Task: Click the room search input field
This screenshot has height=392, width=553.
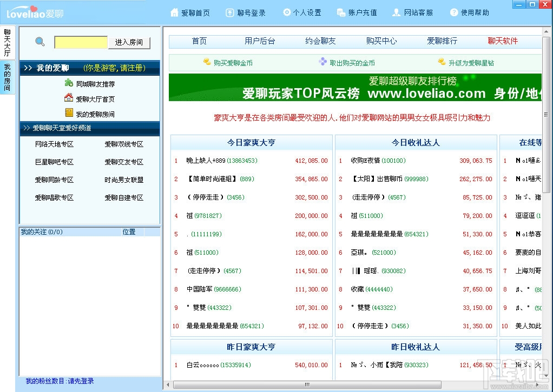Action: (x=80, y=42)
